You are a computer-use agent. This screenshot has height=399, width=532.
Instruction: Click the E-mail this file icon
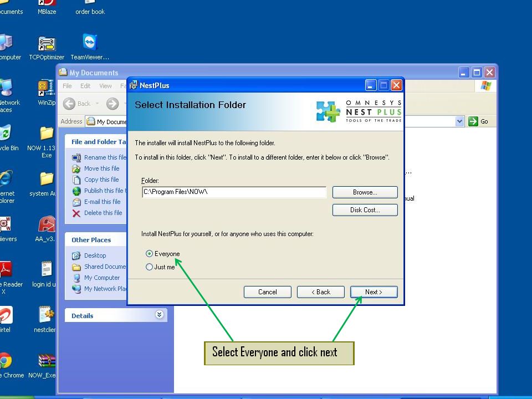coord(76,202)
